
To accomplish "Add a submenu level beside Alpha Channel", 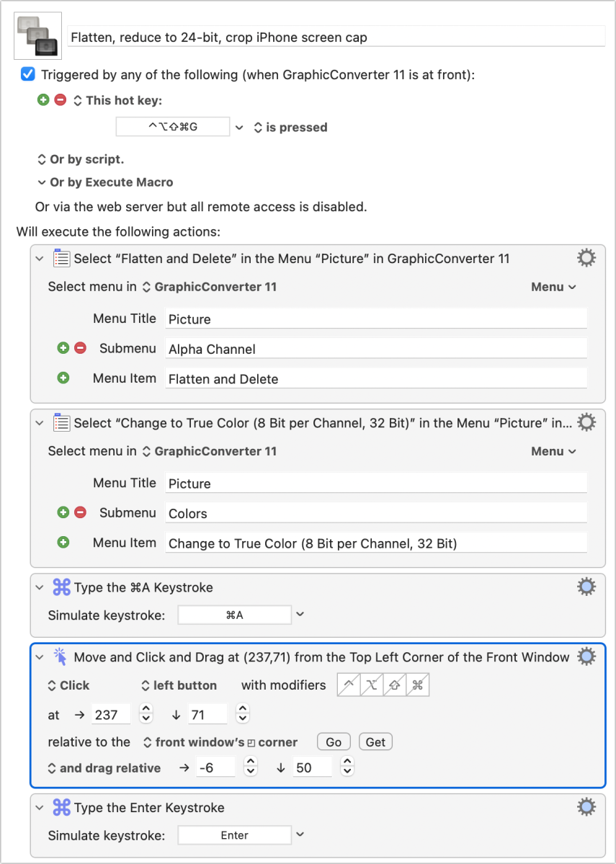I will pos(63,348).
